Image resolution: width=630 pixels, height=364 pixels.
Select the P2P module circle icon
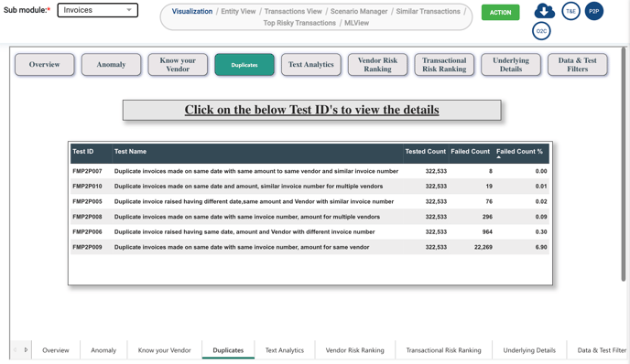[594, 11]
